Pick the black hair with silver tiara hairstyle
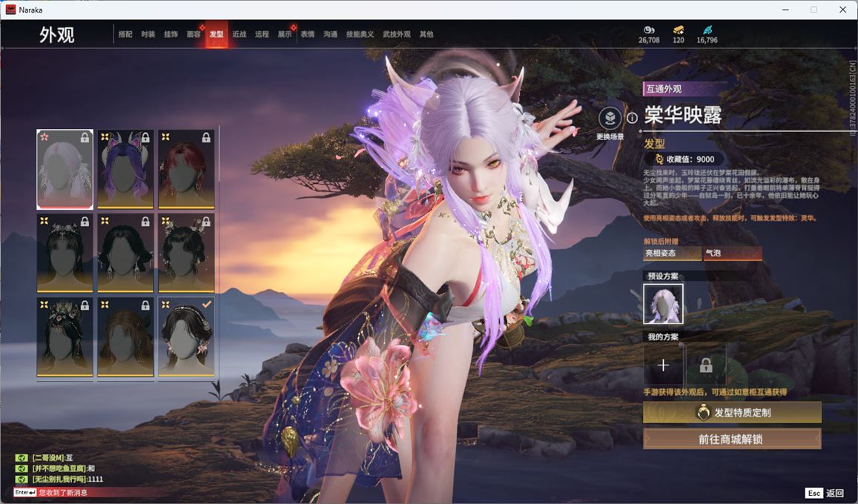Viewport: 858px width, 504px height. click(x=65, y=253)
